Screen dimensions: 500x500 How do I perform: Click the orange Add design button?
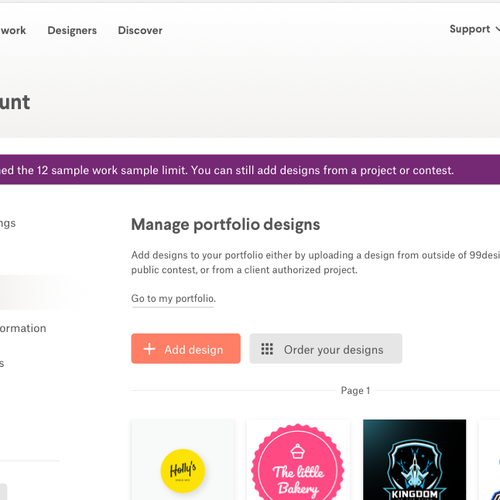click(x=186, y=349)
